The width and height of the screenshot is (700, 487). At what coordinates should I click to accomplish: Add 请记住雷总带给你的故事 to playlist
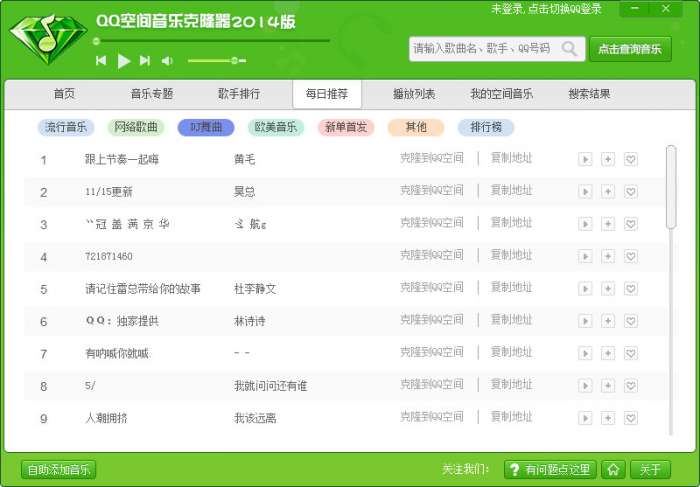pos(608,289)
